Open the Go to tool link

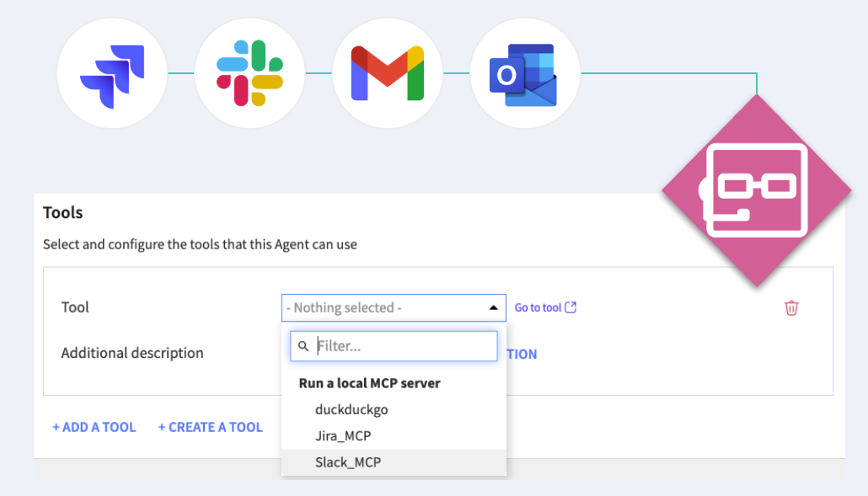pos(538,308)
